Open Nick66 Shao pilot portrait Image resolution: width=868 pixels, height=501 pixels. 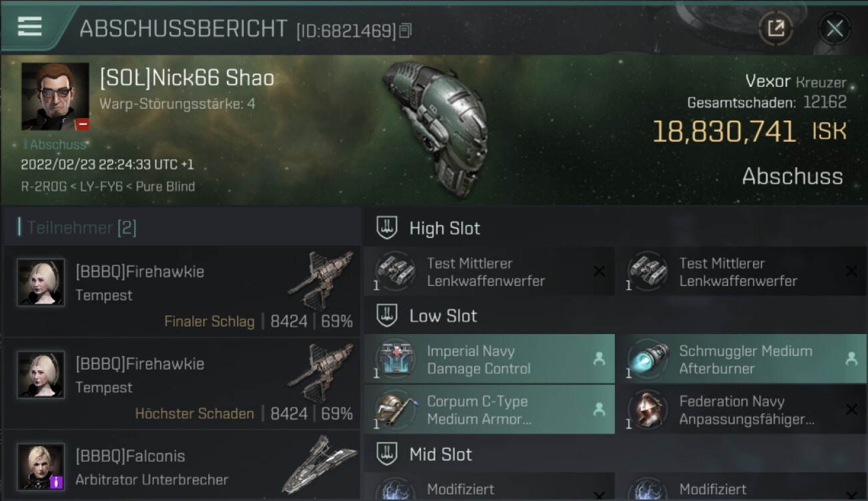55,96
